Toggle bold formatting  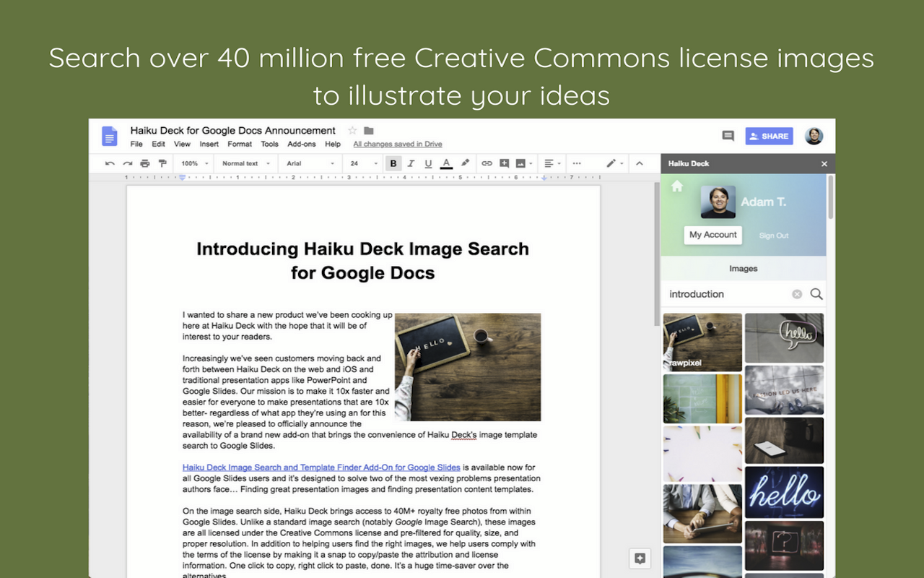click(393, 163)
